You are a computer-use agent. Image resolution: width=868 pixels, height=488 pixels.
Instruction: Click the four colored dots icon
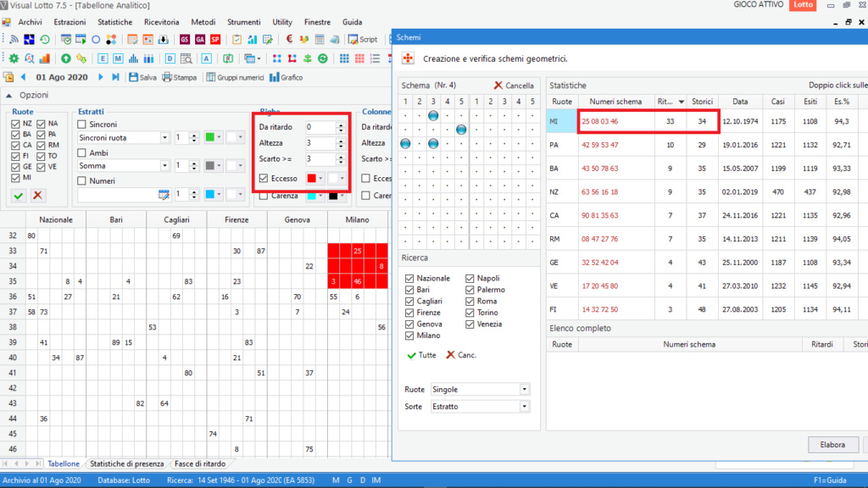point(111,39)
